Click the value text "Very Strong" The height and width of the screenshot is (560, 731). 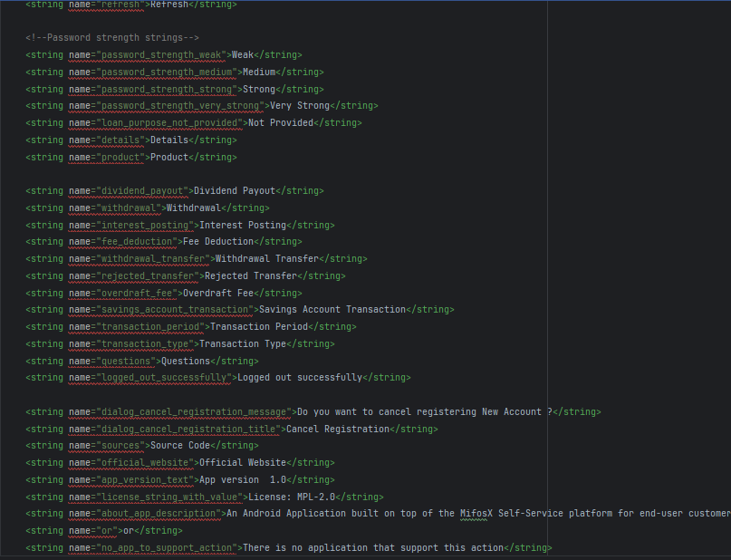[x=300, y=106]
